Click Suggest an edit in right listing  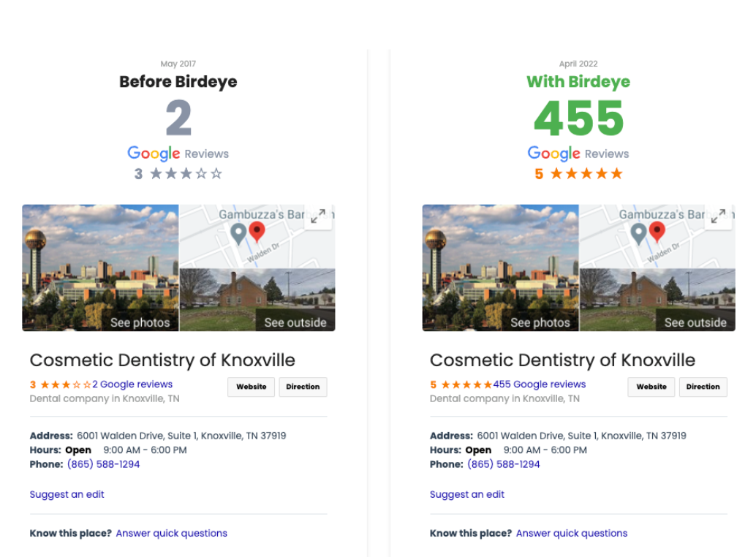coord(467,494)
